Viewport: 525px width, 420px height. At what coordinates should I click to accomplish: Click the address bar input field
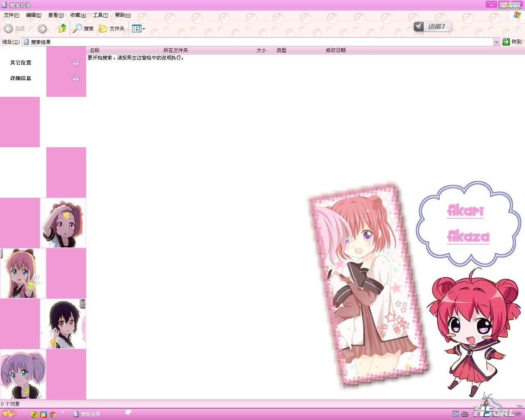tap(258, 42)
